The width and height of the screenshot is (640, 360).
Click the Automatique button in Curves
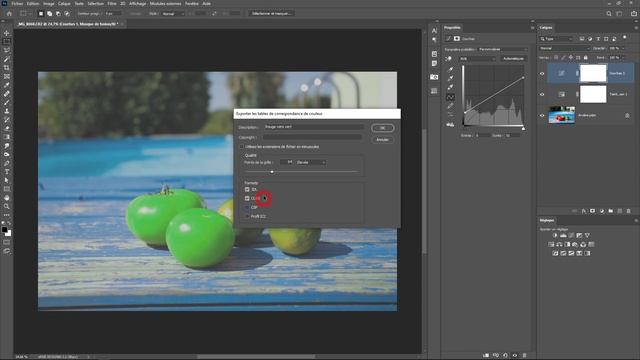(513, 59)
